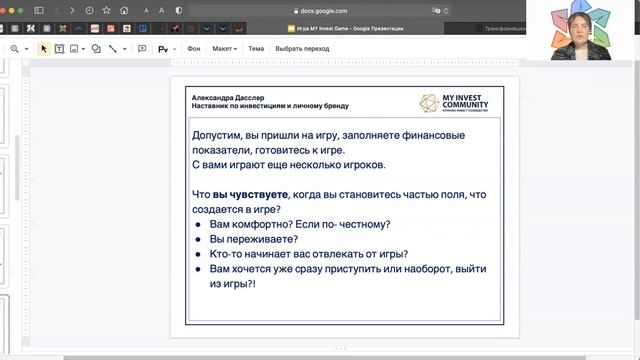This screenshot has height=360, width=640.
Task: Click the bookmark star icon
Action: tap(107, 10)
